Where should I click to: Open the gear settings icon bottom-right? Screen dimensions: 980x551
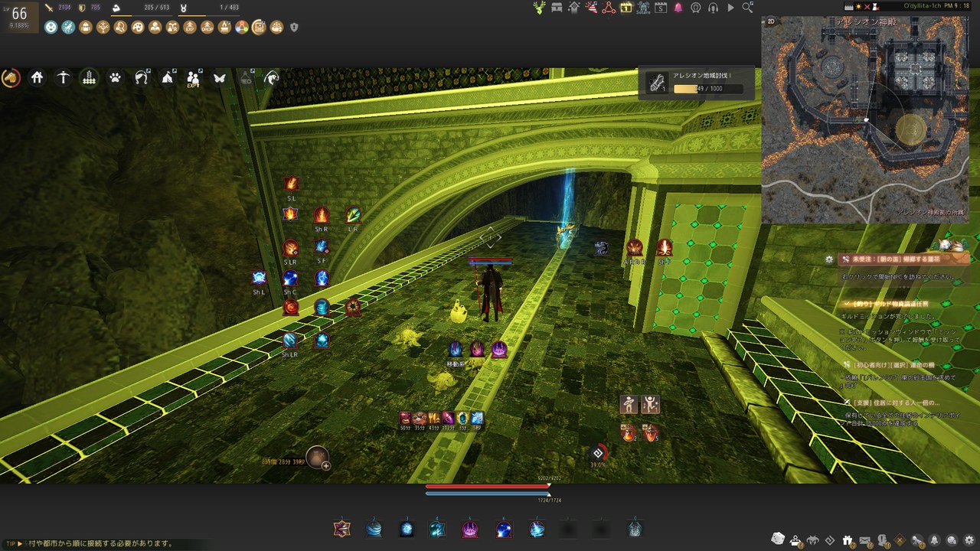coord(969,540)
